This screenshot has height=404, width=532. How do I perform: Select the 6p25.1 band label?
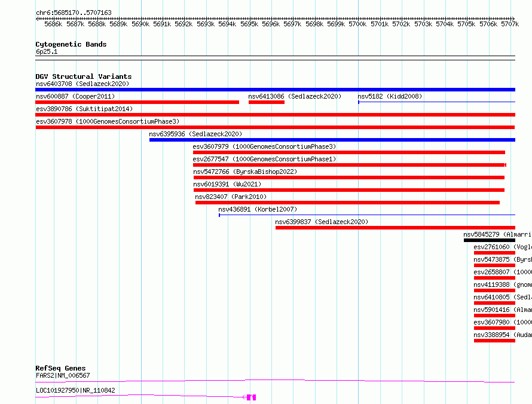point(47,51)
